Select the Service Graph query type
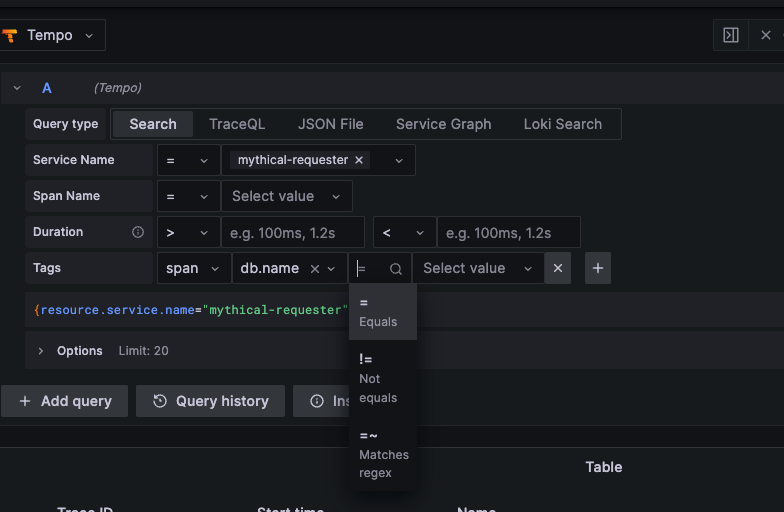This screenshot has width=784, height=512. pyautogui.click(x=443, y=124)
